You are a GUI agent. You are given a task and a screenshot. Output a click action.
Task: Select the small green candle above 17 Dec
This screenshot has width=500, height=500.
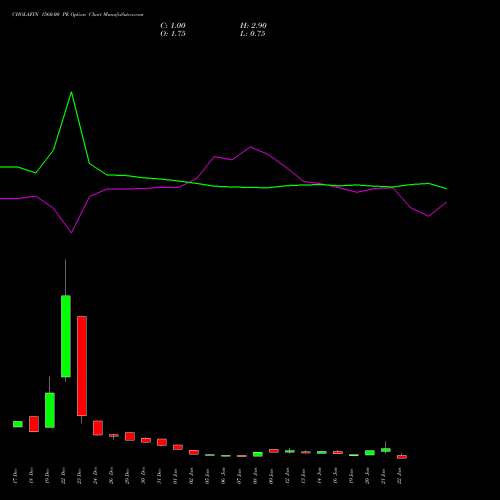click(18, 424)
